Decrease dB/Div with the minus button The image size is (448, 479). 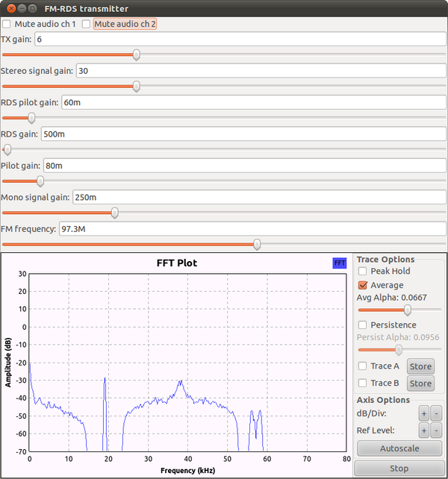(x=436, y=413)
